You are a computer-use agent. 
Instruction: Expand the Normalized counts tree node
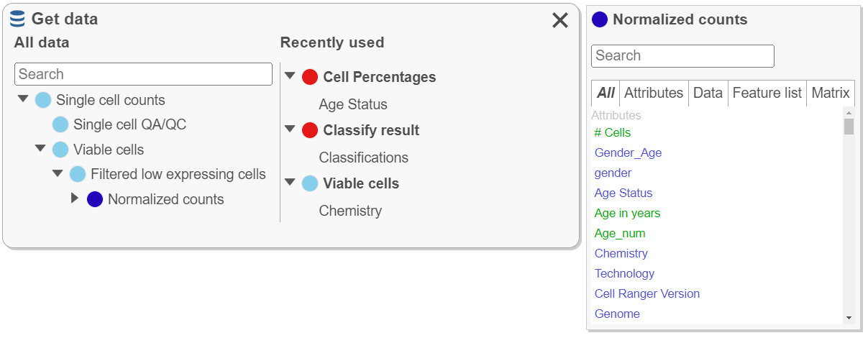click(x=75, y=198)
